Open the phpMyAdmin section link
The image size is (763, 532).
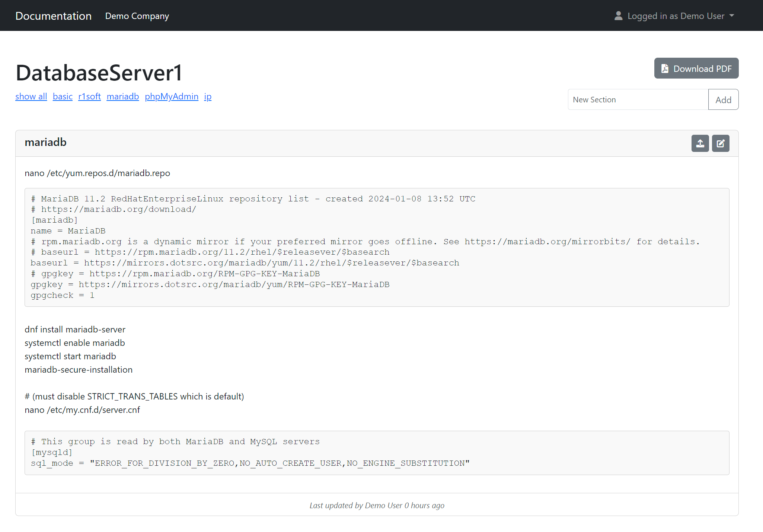click(x=172, y=96)
